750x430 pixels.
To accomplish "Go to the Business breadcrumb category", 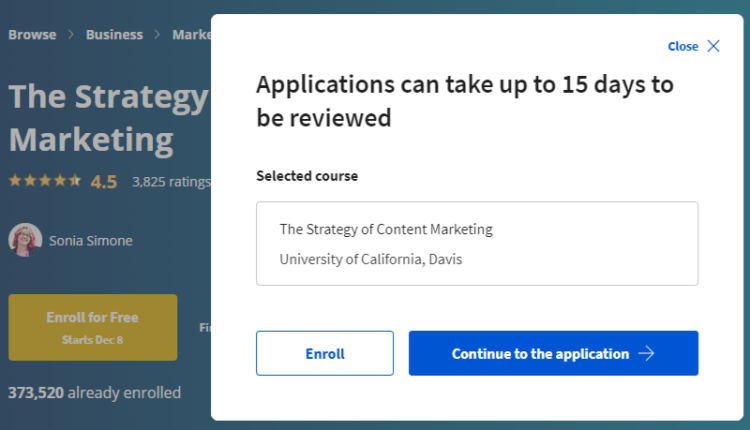I will 114,35.
